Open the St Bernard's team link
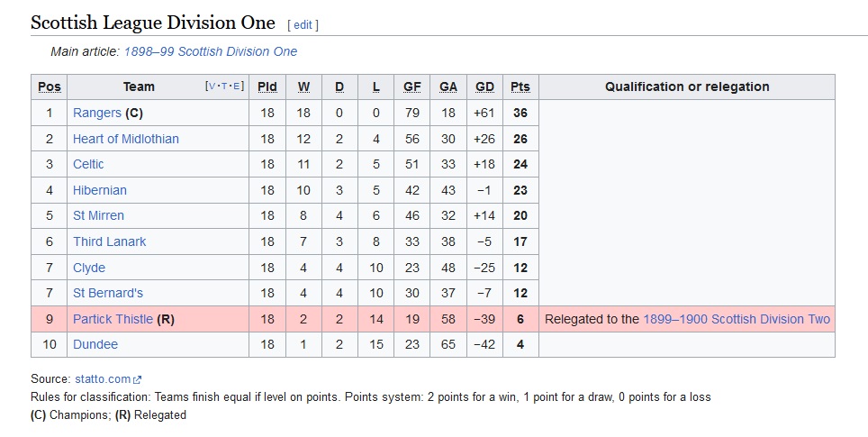 coord(108,293)
